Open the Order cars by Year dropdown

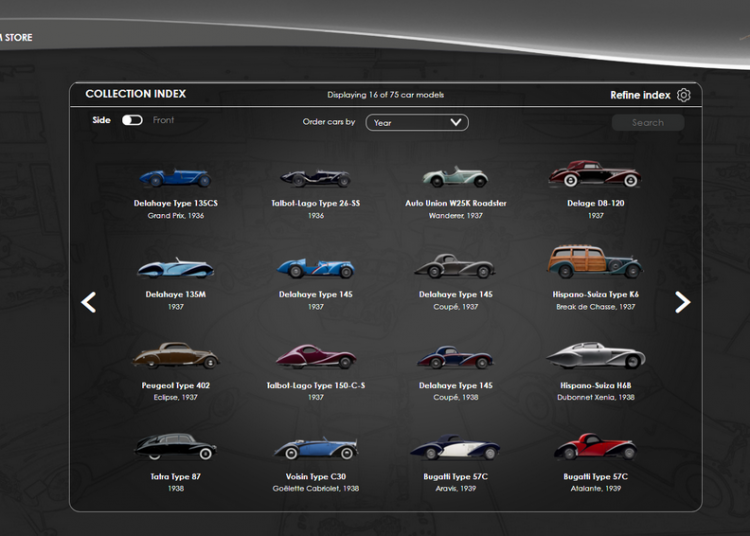pos(416,122)
